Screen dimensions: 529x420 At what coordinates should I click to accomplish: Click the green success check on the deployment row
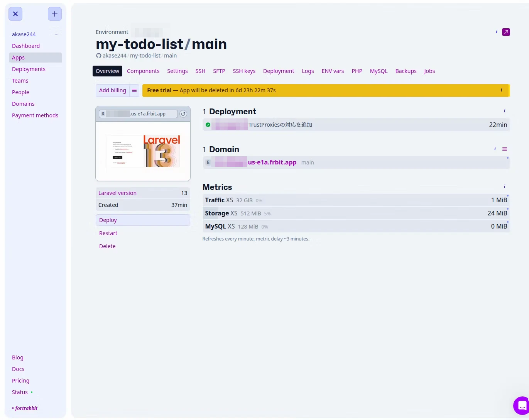point(208,125)
